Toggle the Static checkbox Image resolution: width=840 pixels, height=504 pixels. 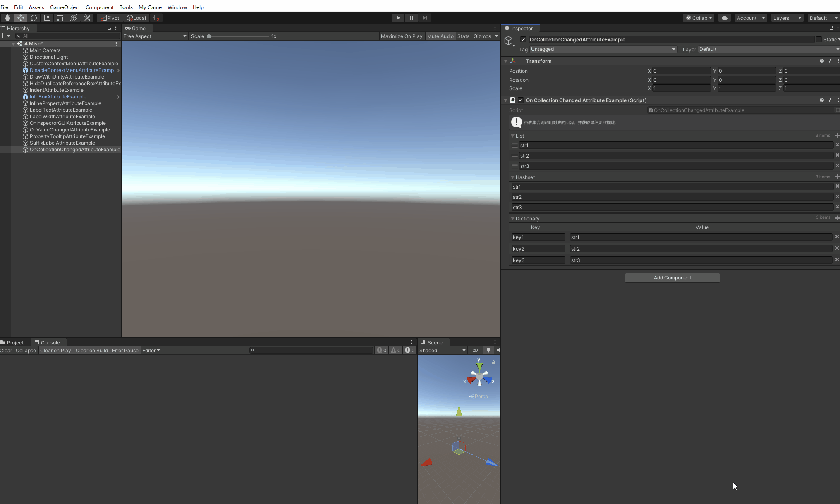click(818, 39)
